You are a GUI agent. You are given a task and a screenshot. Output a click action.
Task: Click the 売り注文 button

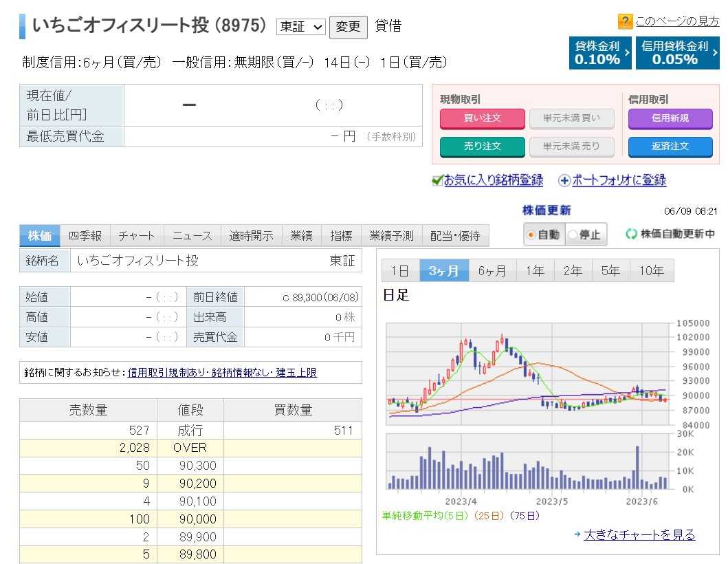[x=483, y=147]
